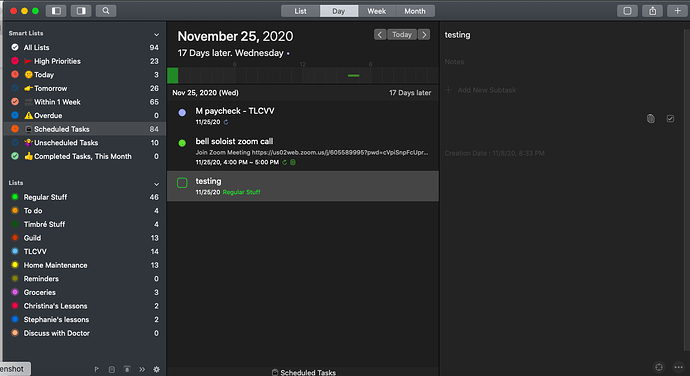Open Christina's Lessons list

(x=84, y=306)
